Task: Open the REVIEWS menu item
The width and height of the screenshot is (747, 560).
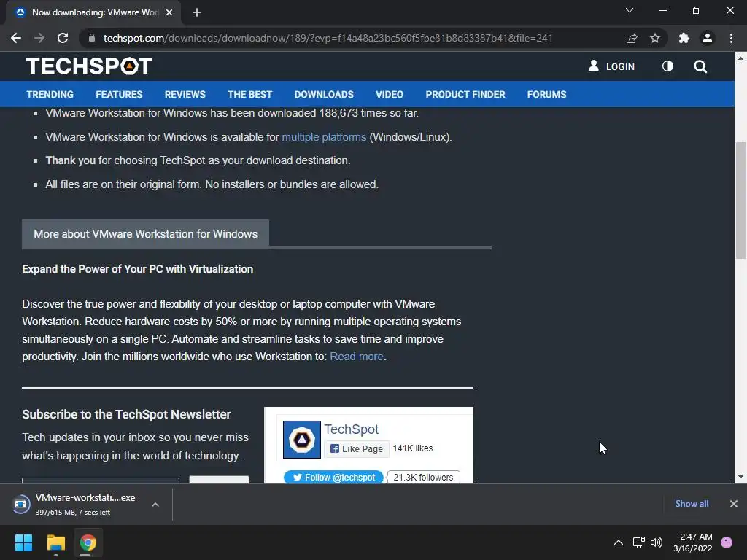Action: (x=185, y=94)
